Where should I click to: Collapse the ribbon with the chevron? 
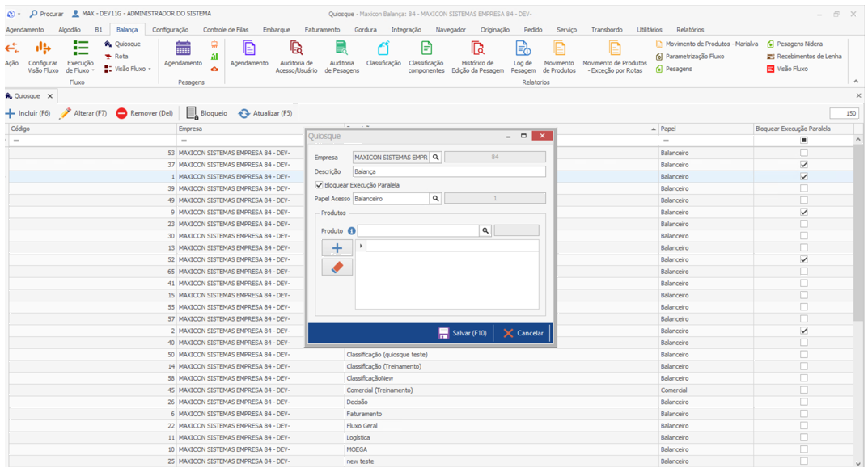pyautogui.click(x=856, y=82)
